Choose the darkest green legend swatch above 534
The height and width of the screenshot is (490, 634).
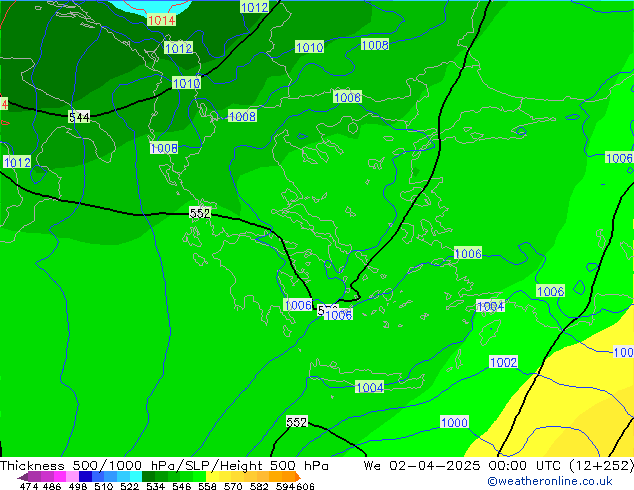click(148, 476)
